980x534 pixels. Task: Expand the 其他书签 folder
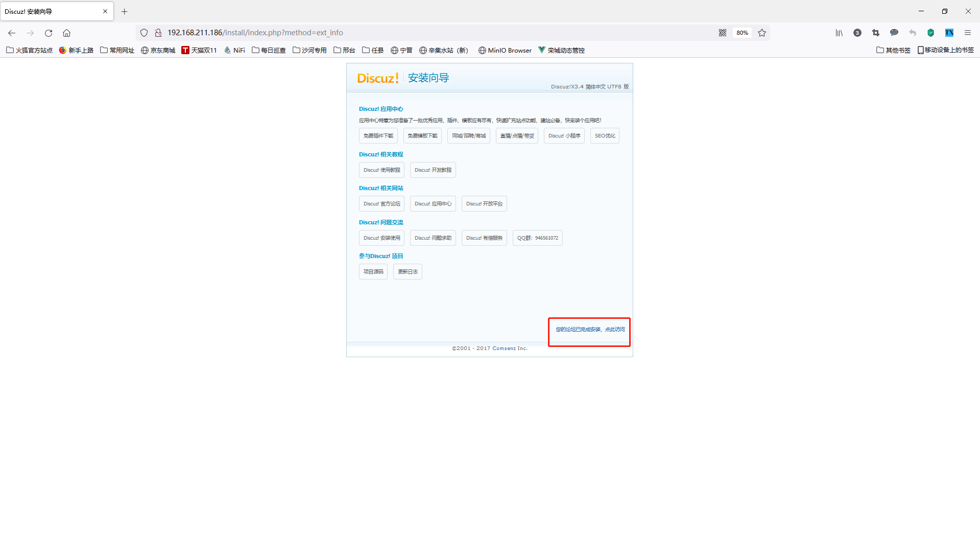pos(894,50)
